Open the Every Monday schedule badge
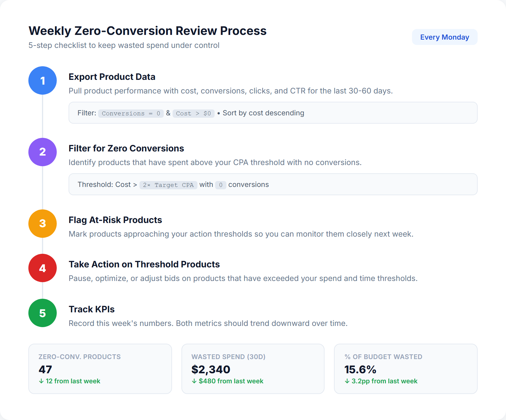The image size is (506, 420). 445,37
